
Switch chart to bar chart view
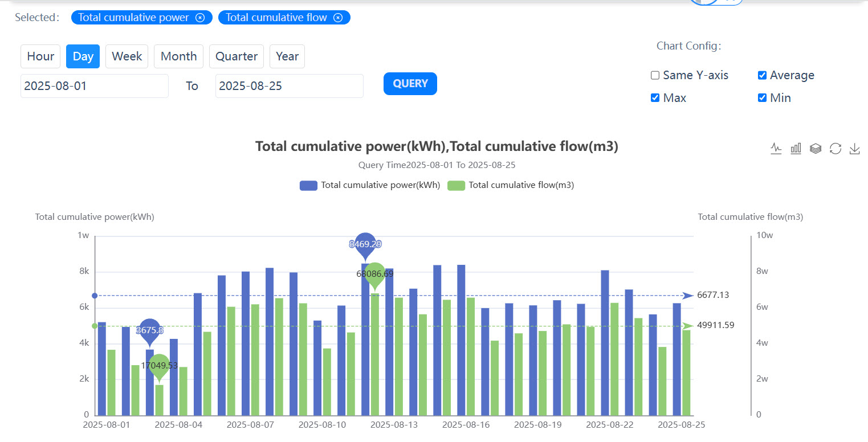pyautogui.click(x=796, y=149)
